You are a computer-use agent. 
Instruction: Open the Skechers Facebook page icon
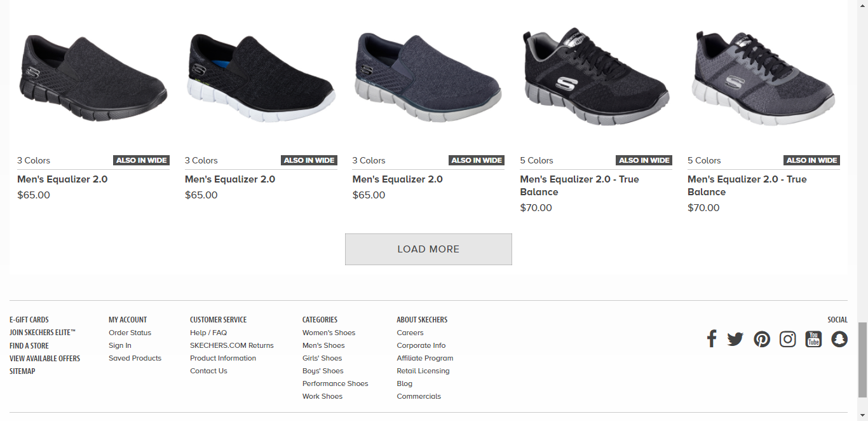point(712,339)
